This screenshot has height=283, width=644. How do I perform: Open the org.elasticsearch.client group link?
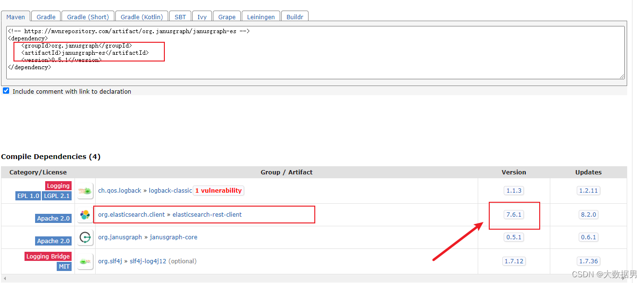pyautogui.click(x=131, y=215)
